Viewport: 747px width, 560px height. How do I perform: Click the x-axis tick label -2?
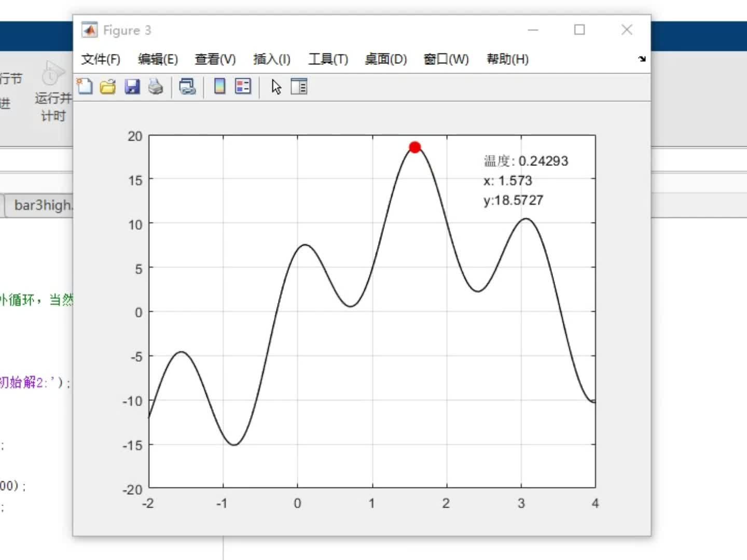click(148, 503)
